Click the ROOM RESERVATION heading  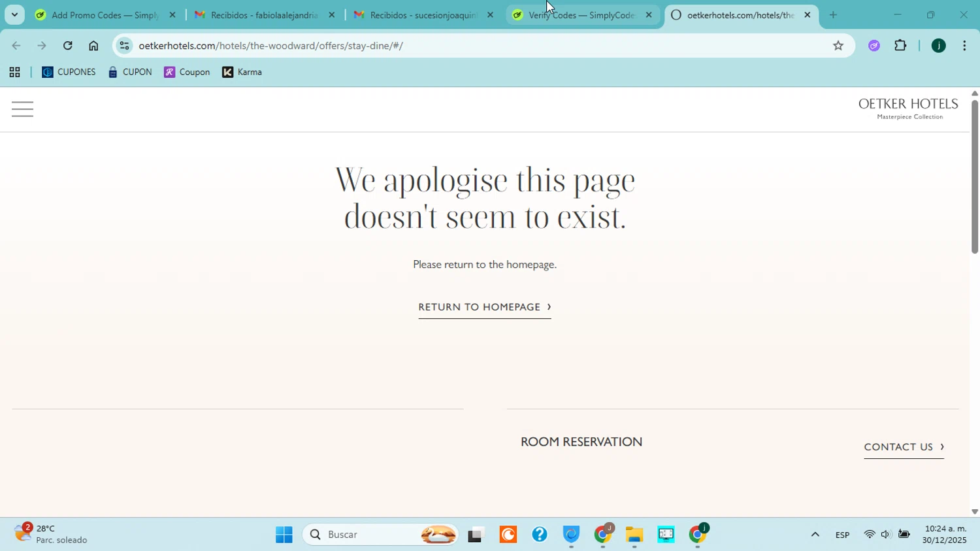[581, 442]
